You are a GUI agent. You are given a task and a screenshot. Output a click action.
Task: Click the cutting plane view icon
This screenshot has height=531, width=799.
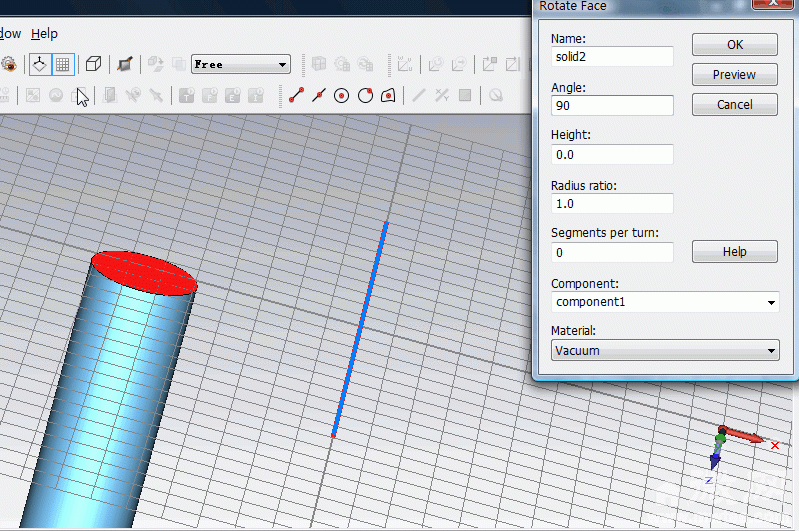click(124, 64)
